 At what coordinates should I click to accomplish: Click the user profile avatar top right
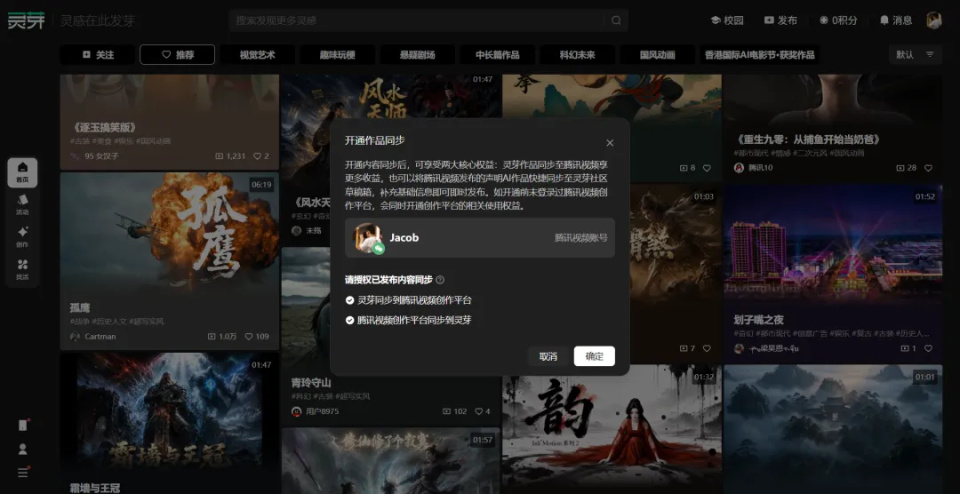pos(934,21)
